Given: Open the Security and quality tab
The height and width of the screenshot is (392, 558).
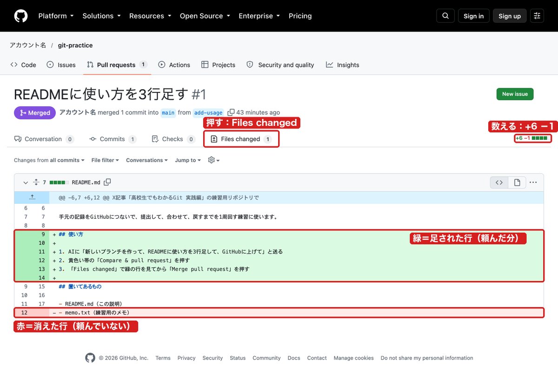Looking at the screenshot, I should 280,65.
